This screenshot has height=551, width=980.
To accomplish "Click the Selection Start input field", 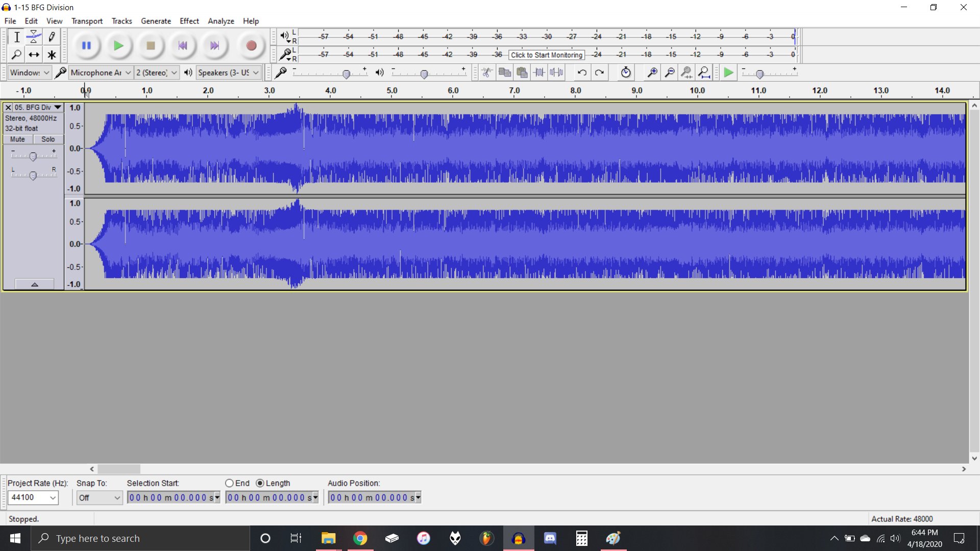I will [x=173, y=498].
